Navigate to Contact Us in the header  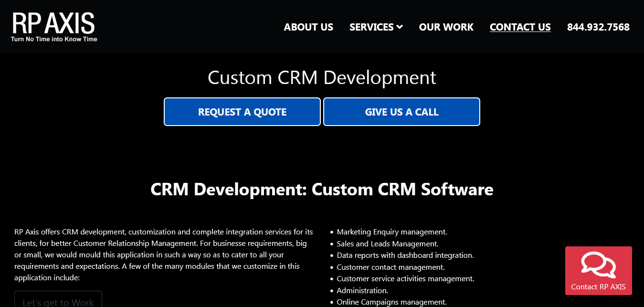pos(520,27)
